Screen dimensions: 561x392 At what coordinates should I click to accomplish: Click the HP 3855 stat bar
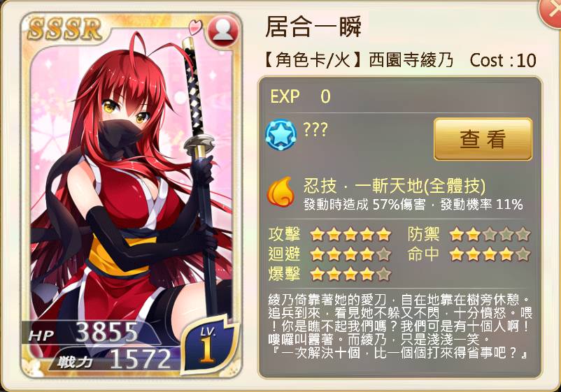pyautogui.click(x=89, y=333)
